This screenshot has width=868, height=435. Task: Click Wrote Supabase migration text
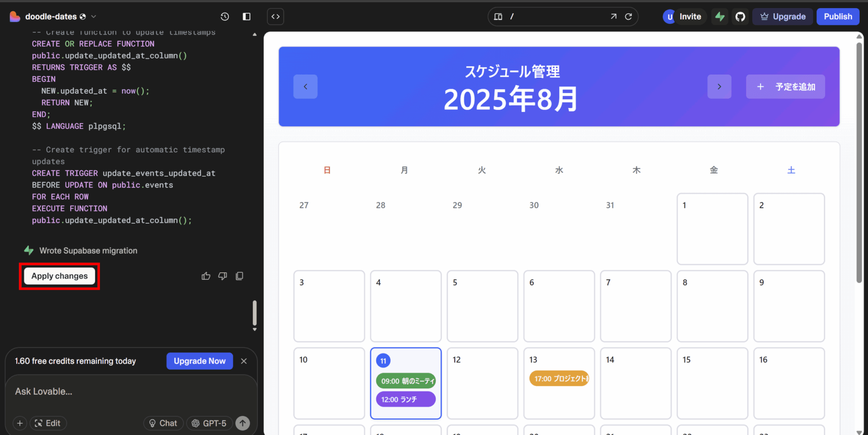click(x=88, y=251)
